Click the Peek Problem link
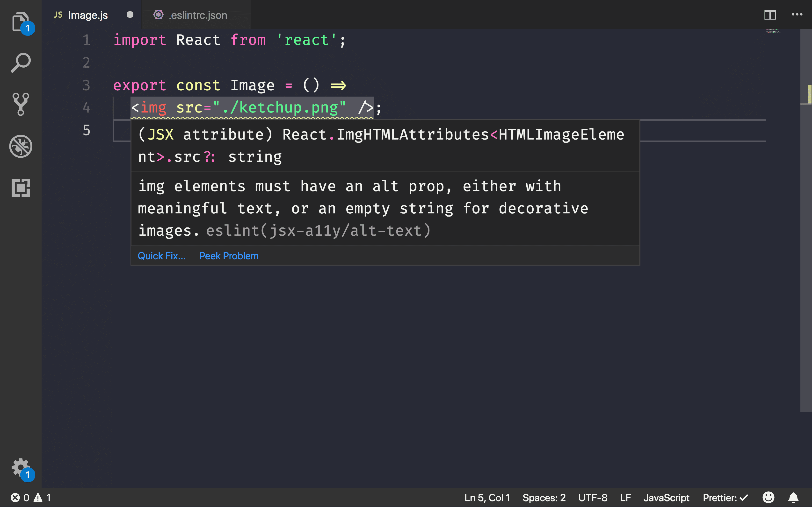The image size is (812, 507). (229, 255)
